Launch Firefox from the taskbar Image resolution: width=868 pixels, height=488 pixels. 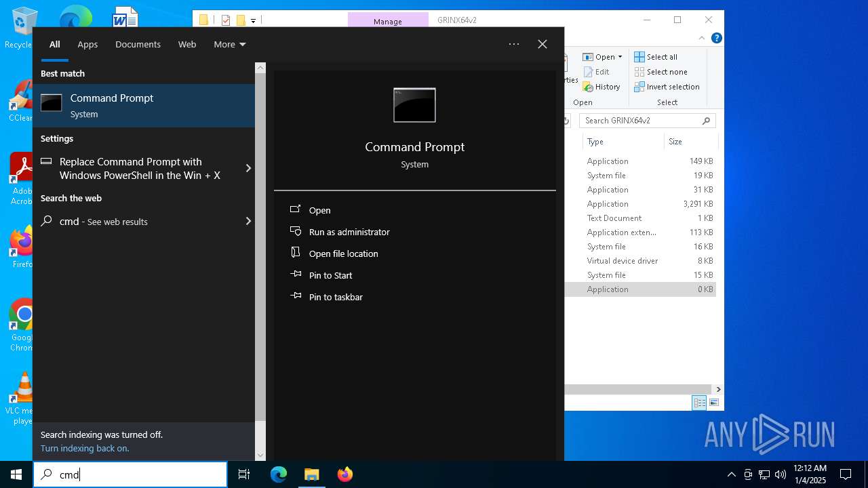point(345,474)
